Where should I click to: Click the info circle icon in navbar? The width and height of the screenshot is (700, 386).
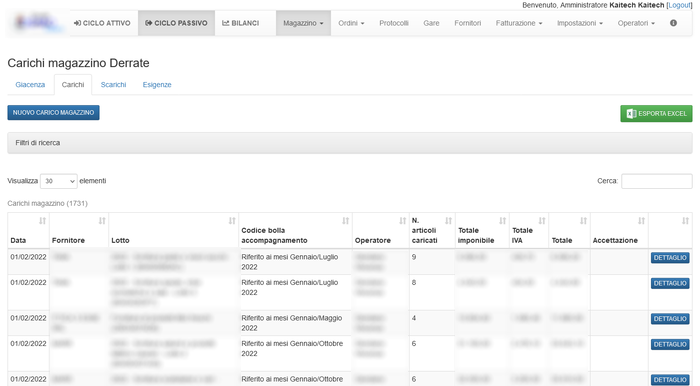tap(673, 23)
